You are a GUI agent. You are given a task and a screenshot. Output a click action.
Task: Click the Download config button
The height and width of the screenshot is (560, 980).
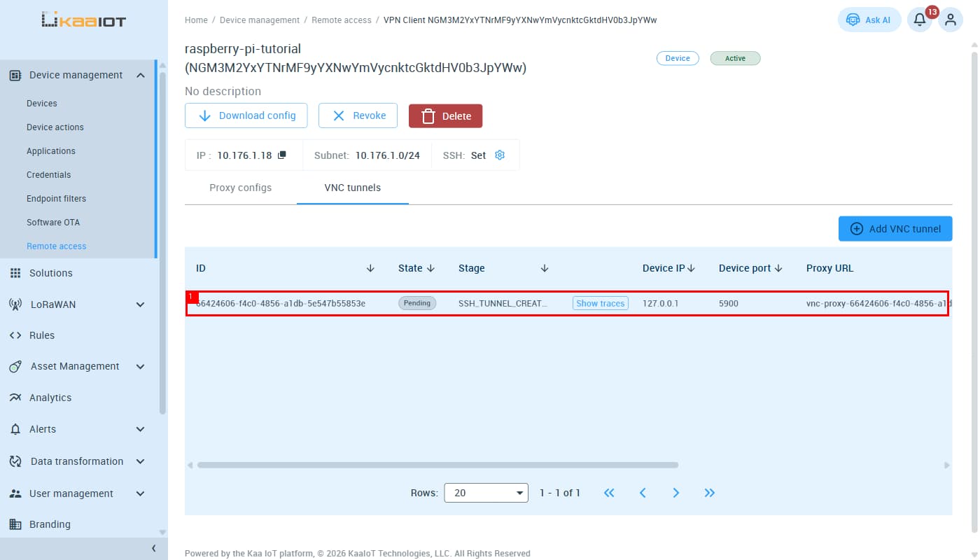click(x=246, y=115)
